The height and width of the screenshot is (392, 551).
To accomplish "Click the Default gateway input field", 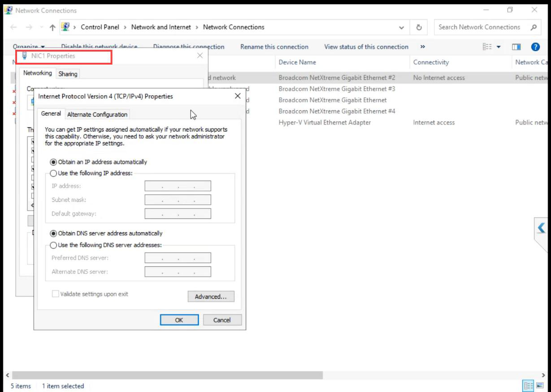I will coord(178,214).
